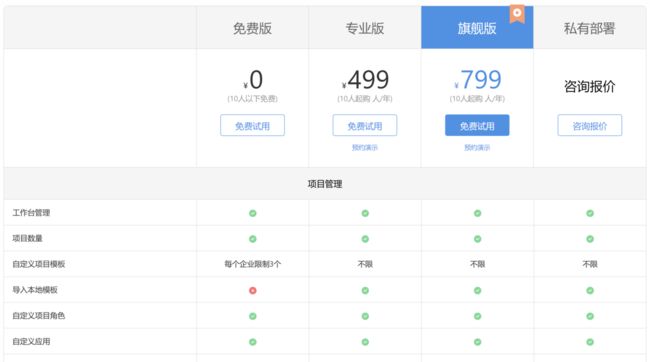Click the 工作台管理 row label
This screenshot has width=650, height=362.
click(x=31, y=213)
